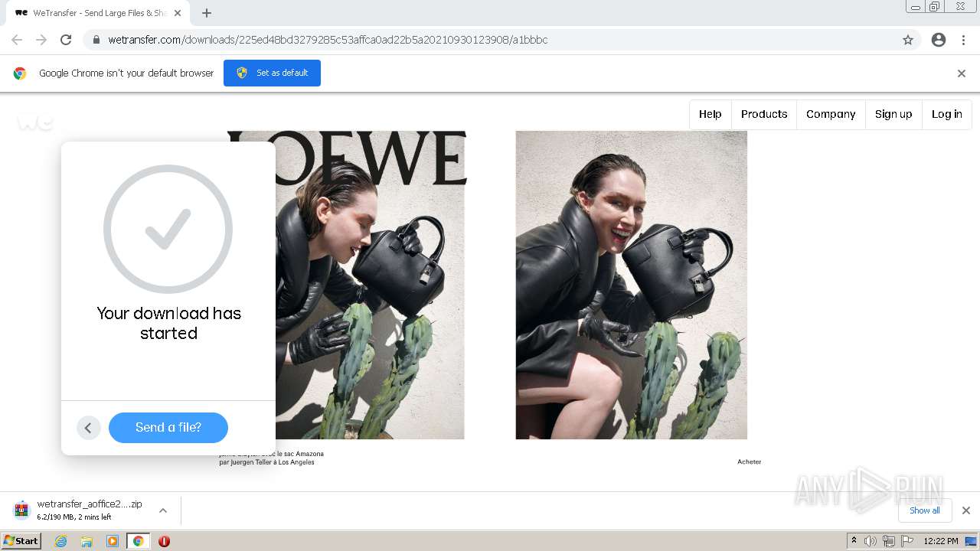This screenshot has width=980, height=551.
Task: Click the download complete checkmark circle
Action: 168,229
